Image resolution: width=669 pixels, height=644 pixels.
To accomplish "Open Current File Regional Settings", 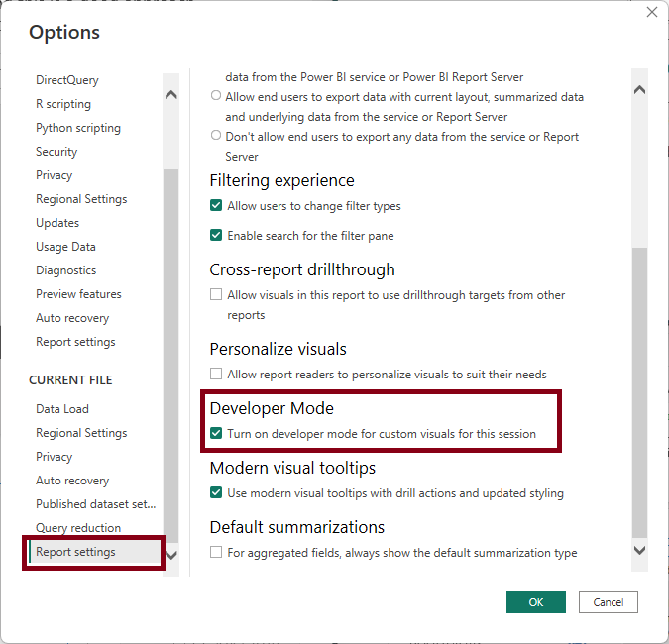I will click(81, 433).
